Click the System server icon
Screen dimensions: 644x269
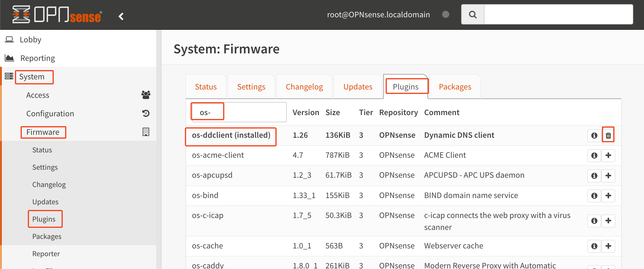click(9, 76)
